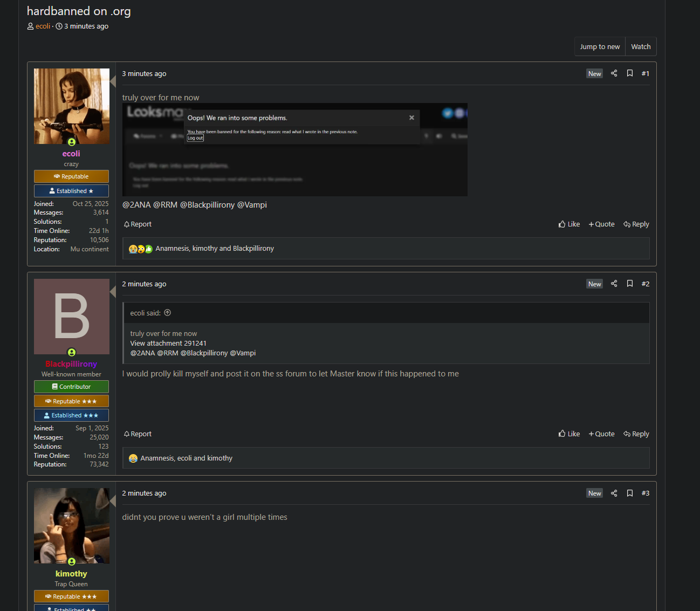Click the share icon on post #1
The image size is (700, 611).
pyautogui.click(x=614, y=73)
